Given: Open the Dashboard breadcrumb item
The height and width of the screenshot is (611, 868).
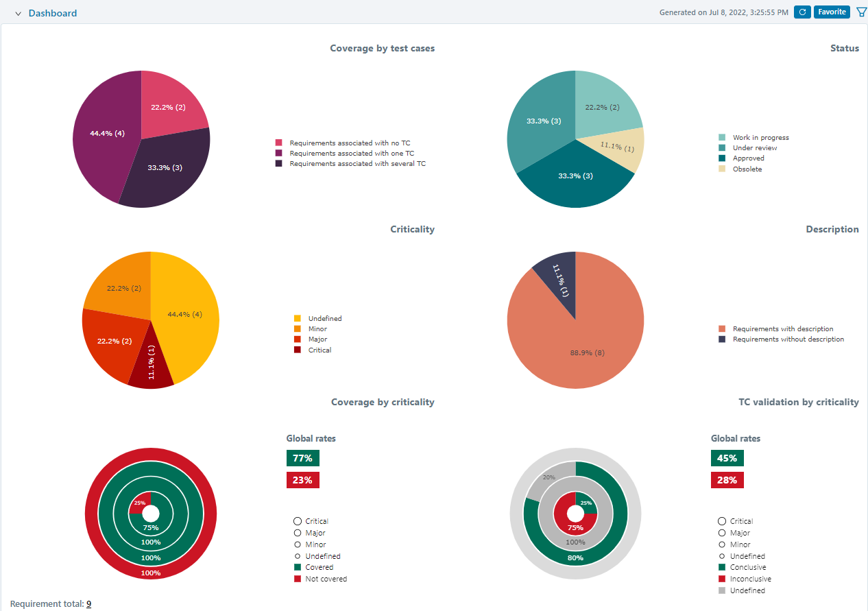Looking at the screenshot, I should coord(53,12).
